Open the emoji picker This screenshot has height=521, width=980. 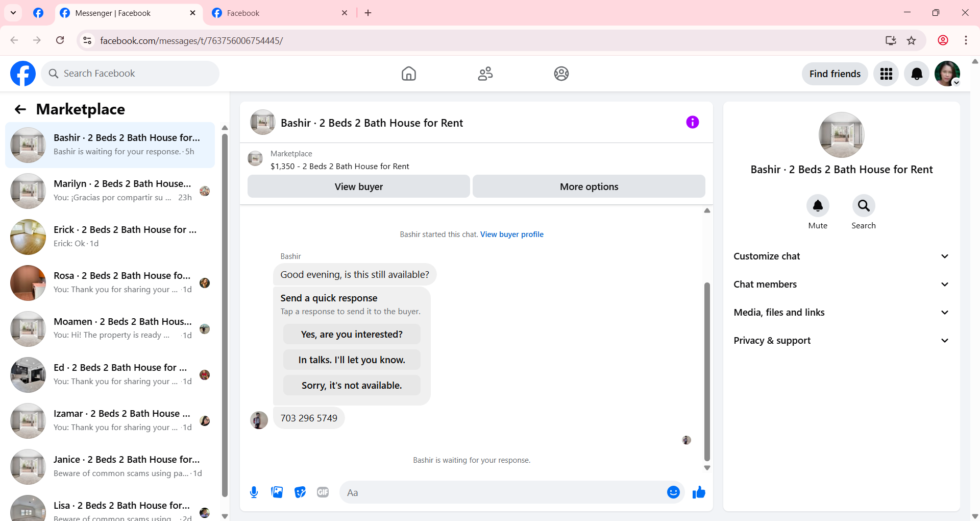coord(673,492)
